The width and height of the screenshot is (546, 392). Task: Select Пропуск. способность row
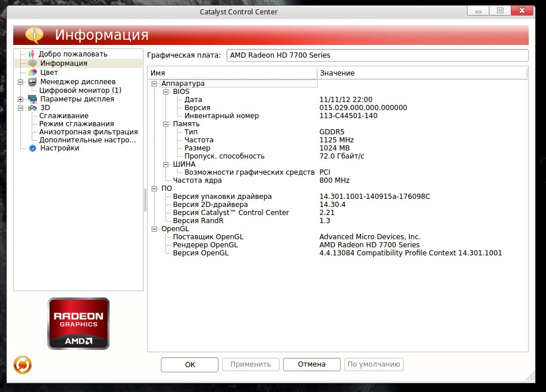pyautogui.click(x=338, y=156)
